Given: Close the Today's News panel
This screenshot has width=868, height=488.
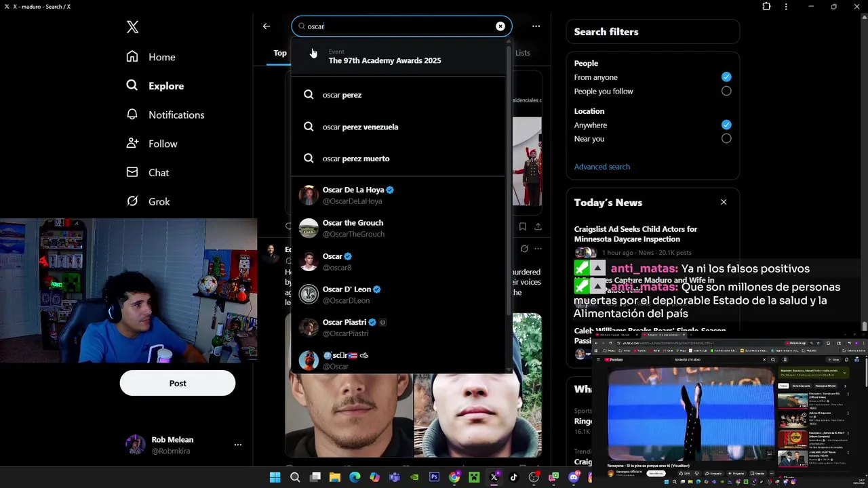Looking at the screenshot, I should (x=724, y=202).
